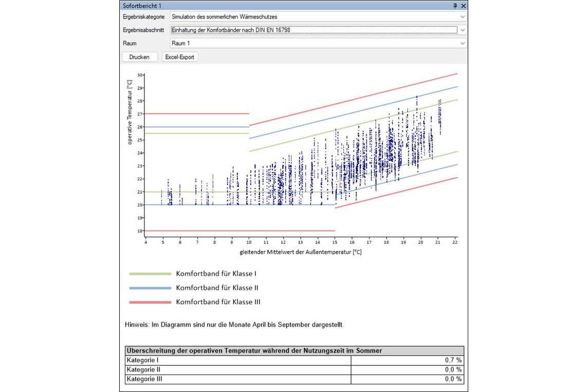Open the Raum dropdown arrow
Screen dimensions: 588x392
click(x=463, y=44)
